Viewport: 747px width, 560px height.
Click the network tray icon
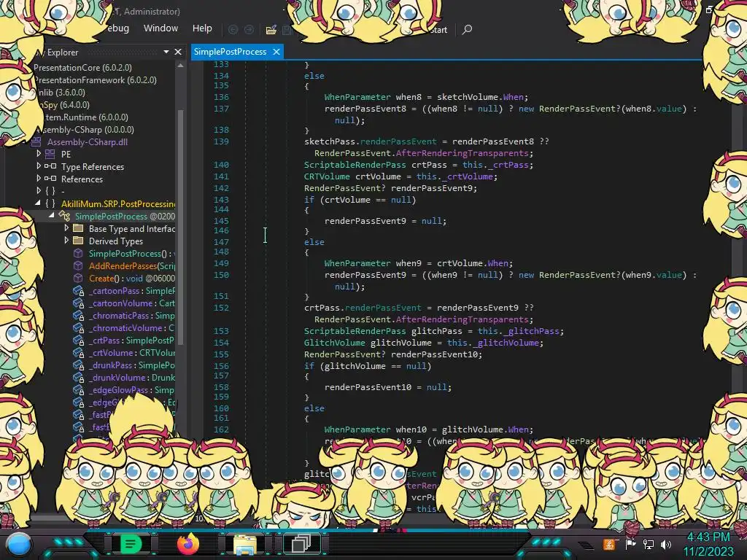(x=649, y=544)
